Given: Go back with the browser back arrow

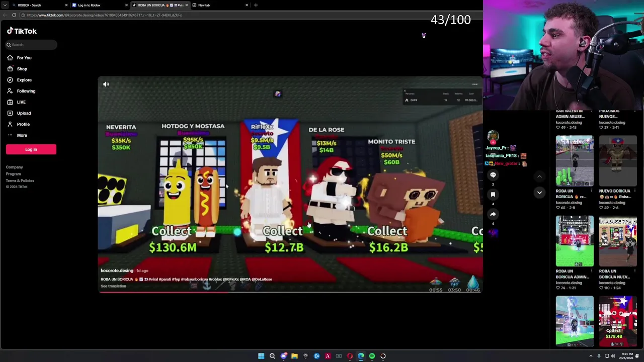Looking at the screenshot, I should (x=5, y=15).
